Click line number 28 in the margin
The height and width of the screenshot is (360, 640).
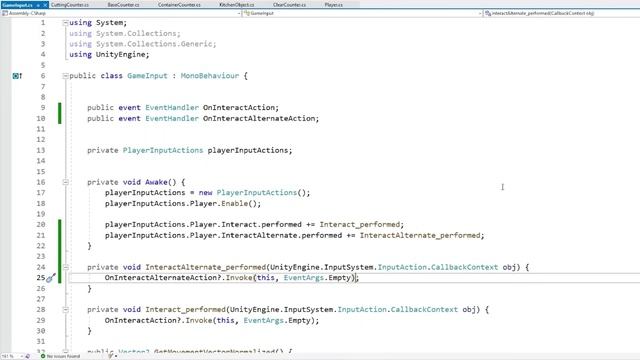pos(41,310)
